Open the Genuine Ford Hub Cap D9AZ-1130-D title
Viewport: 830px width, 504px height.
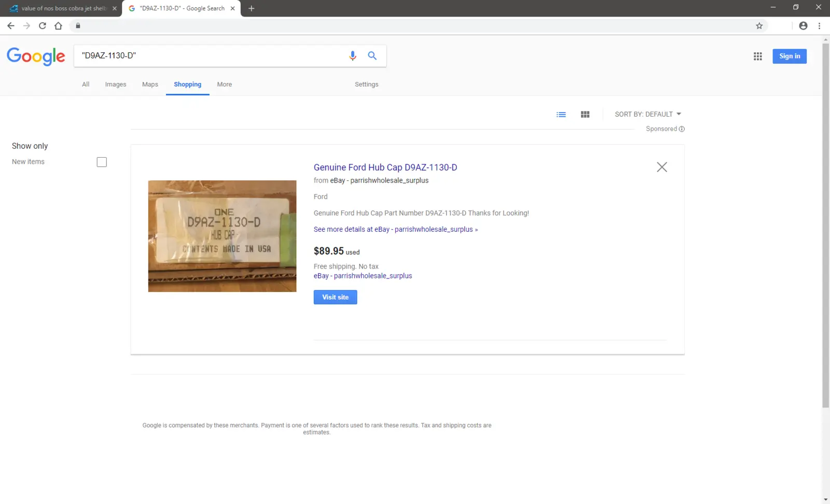(x=385, y=167)
